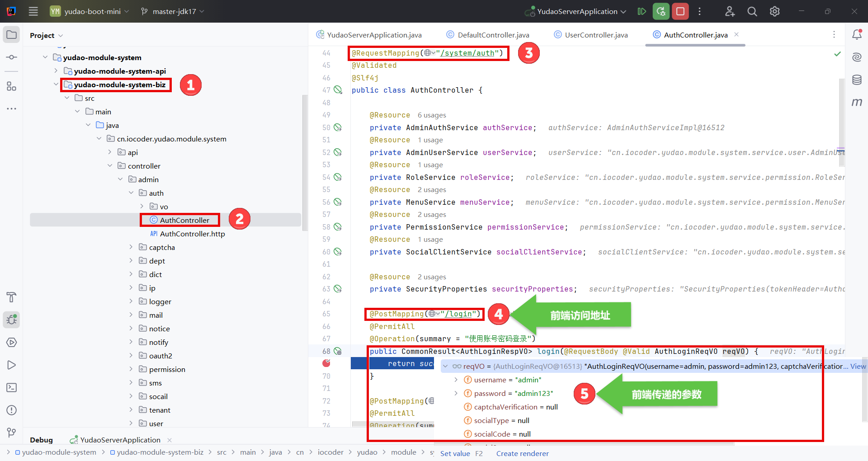Screen dimensions: 868x461
Task: Click the resume program icon in toolbar
Action: [x=642, y=11]
